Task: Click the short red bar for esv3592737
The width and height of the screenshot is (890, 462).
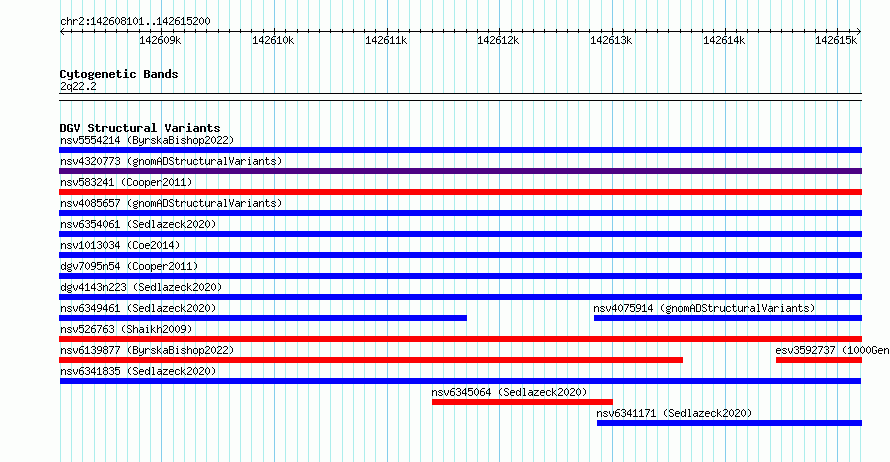Action: coord(818,360)
